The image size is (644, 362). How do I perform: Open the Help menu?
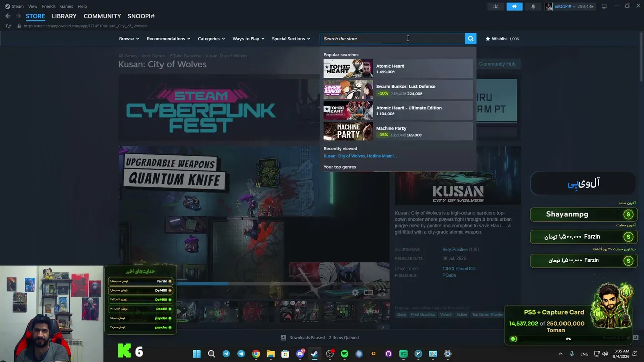coord(82,6)
